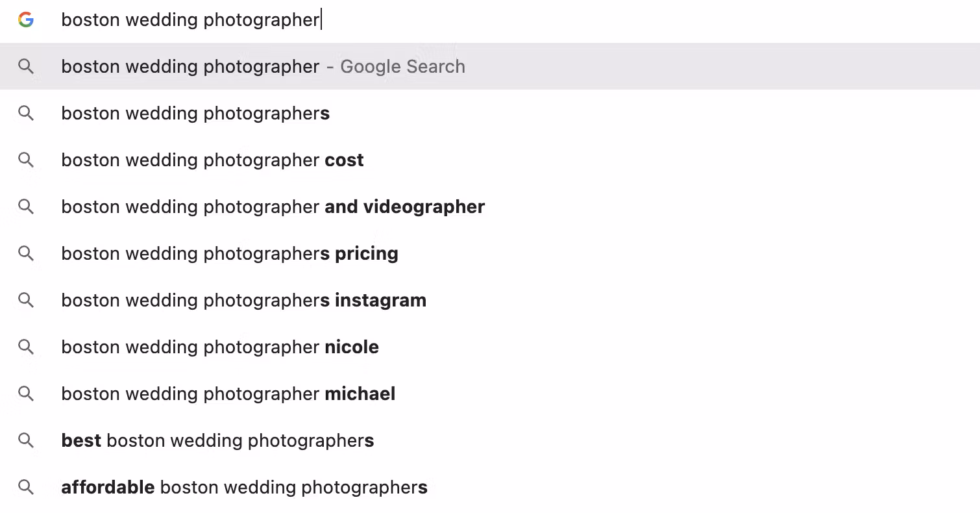The image size is (980, 513).
Task: Click magnifier icon beside 'photographers instagram' suggestion
Action: pos(26,300)
